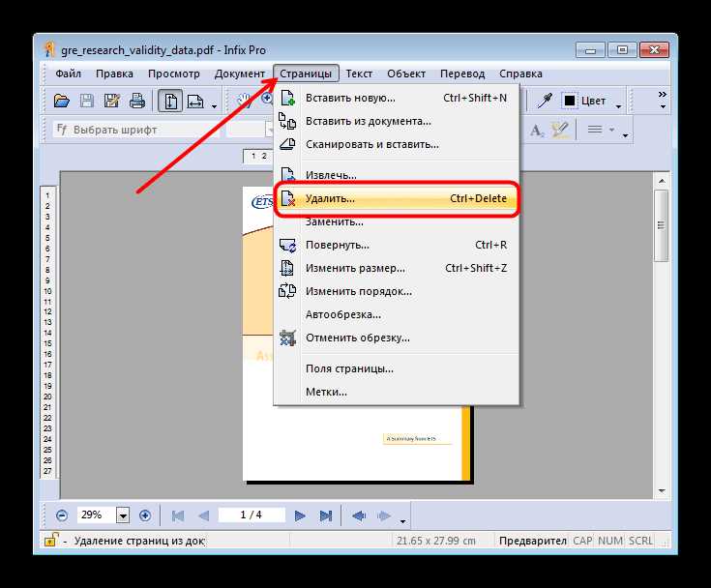Jump to last page button
711x588 pixels.
point(326,515)
